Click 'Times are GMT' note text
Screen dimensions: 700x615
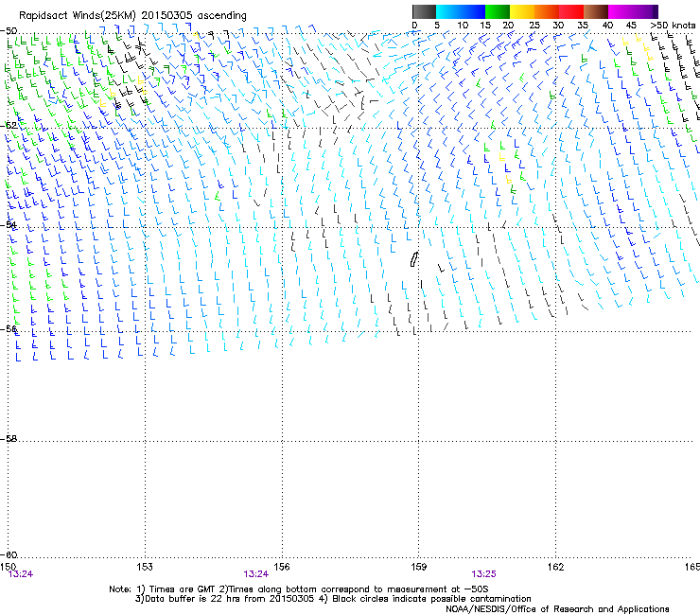183,589
